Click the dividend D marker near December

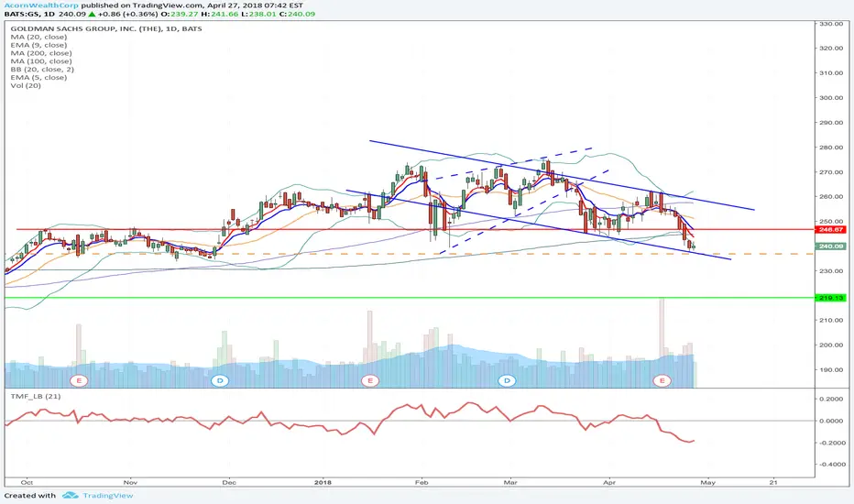tap(220, 380)
